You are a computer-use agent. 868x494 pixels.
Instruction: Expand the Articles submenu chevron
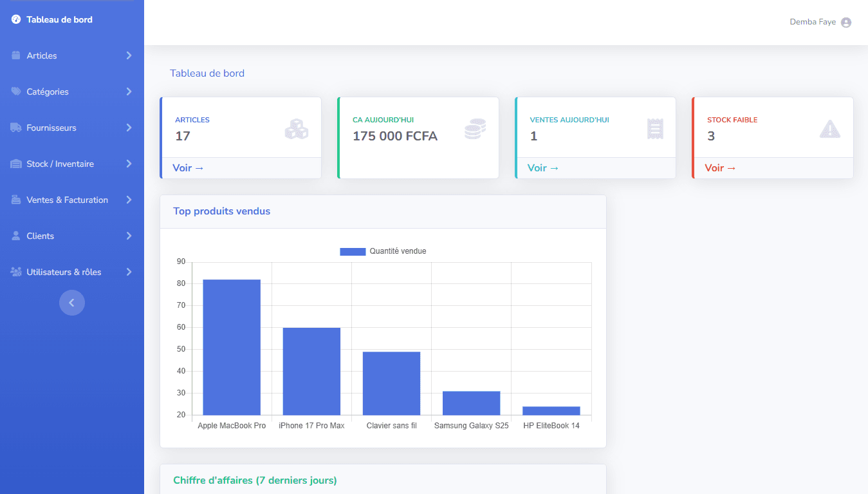point(129,55)
